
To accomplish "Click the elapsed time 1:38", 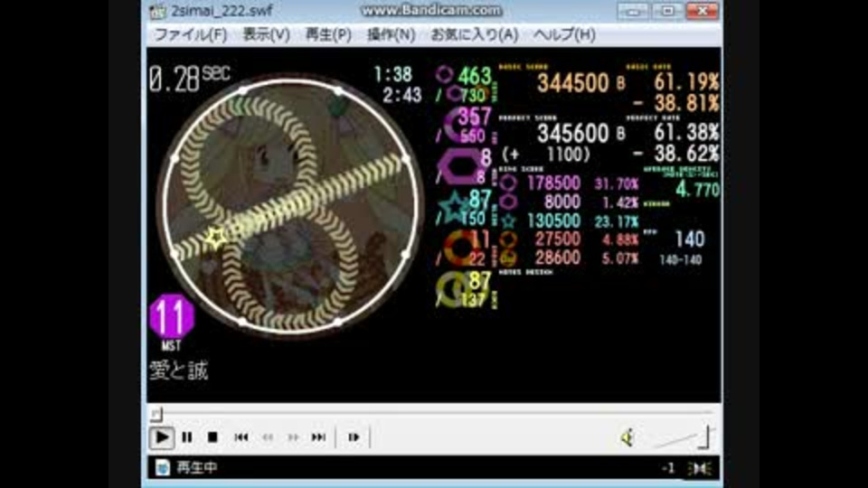I will (x=393, y=74).
